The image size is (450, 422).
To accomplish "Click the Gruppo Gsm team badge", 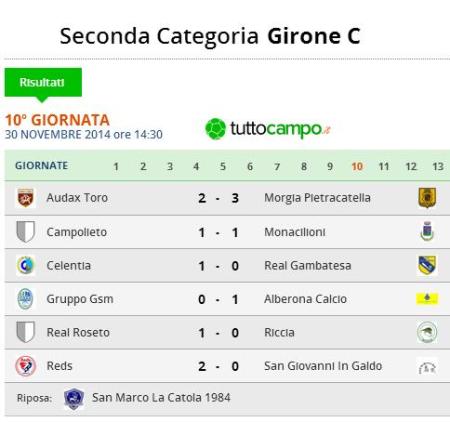I will coord(25,299).
